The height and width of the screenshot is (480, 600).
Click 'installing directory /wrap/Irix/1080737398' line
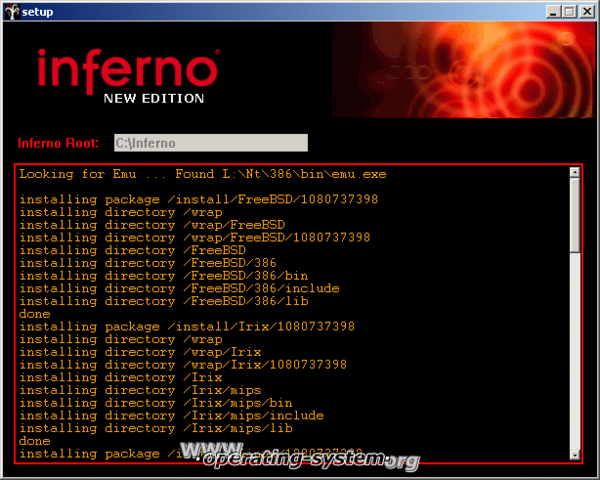pyautogui.click(x=183, y=364)
